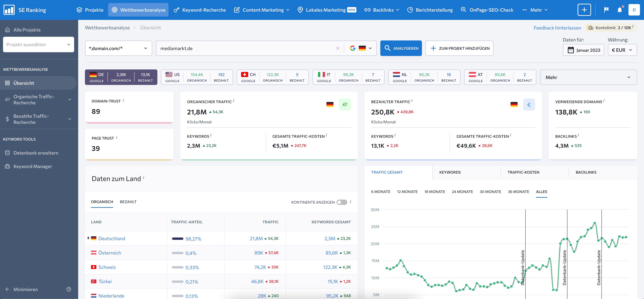Click the flag icon in the header
Viewport: 644px width, 299px height.
(606, 10)
